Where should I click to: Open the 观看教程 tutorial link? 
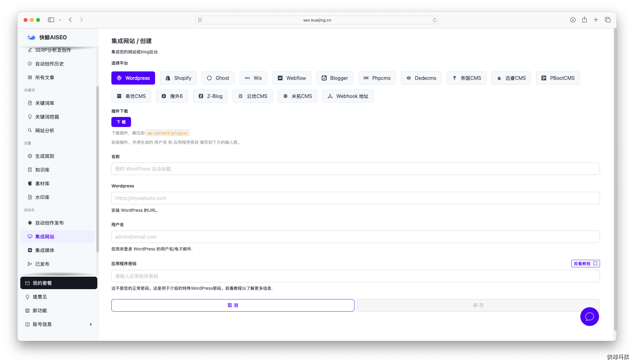point(585,264)
